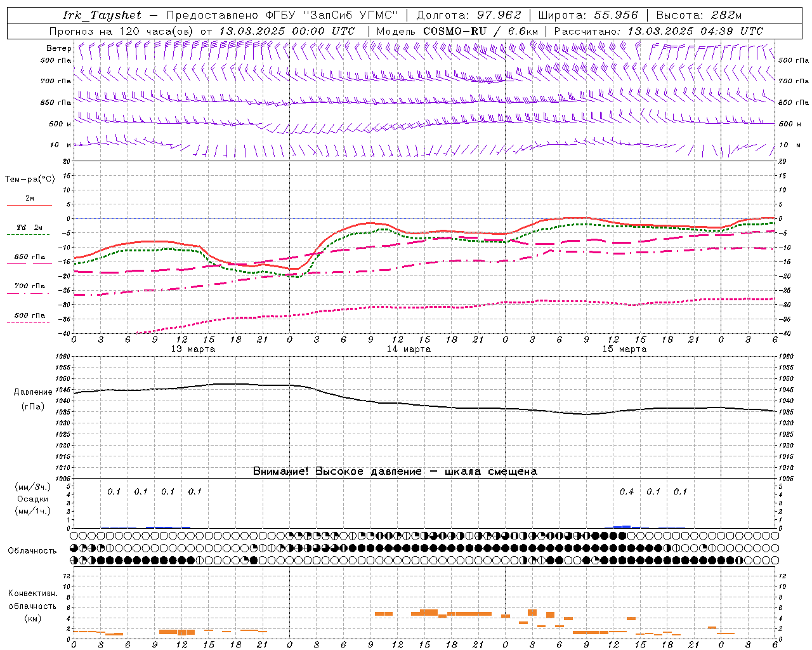The height and width of the screenshot is (650, 812).
Task: Click the Внимание! Высокое давление warning text
Action: (x=395, y=472)
